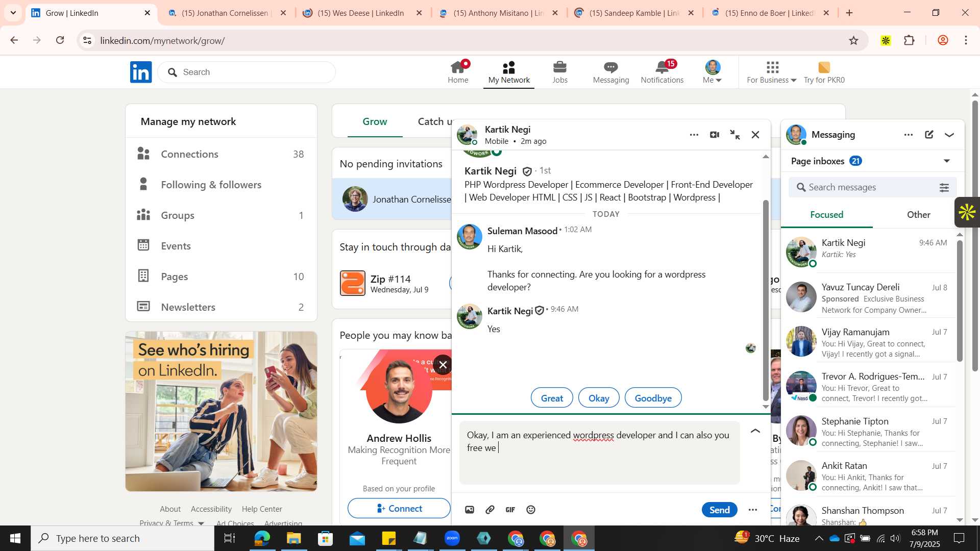Screen dimensions: 980x551
Task: Click the See who's hiring ad image
Action: pos(221,411)
